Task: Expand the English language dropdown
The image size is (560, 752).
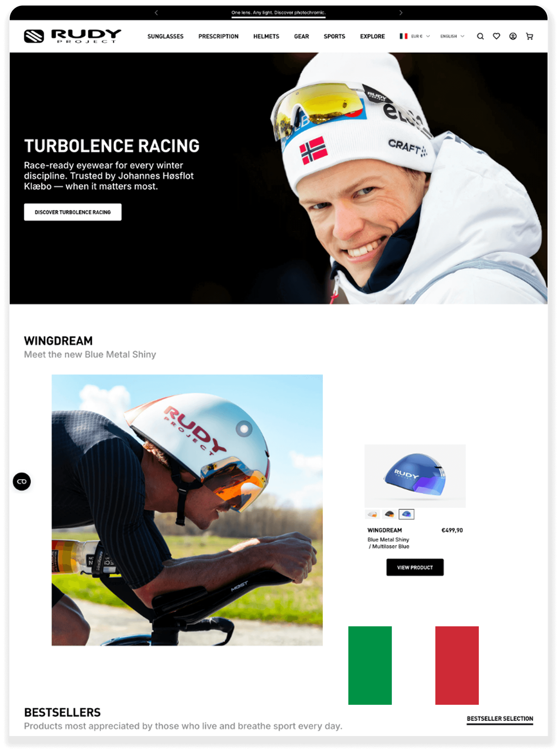Action: 452,36
